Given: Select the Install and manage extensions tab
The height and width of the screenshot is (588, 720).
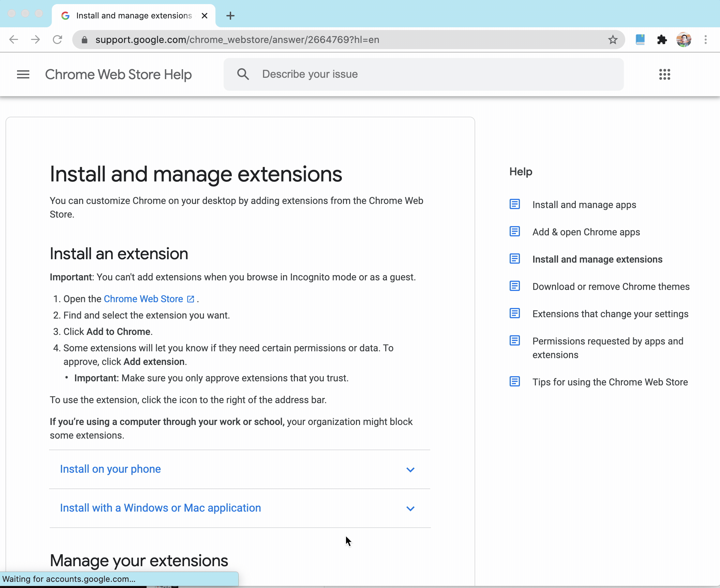Looking at the screenshot, I should coord(598,259).
